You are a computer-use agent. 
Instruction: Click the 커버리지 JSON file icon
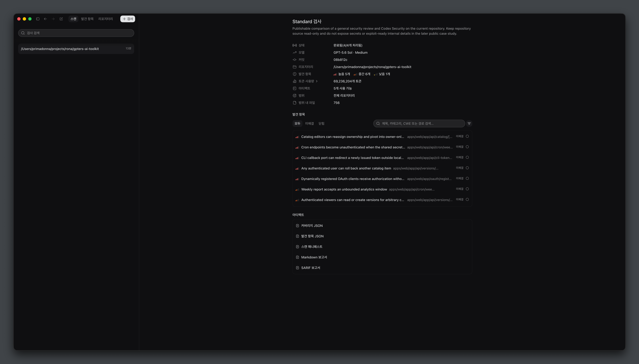[x=297, y=226]
